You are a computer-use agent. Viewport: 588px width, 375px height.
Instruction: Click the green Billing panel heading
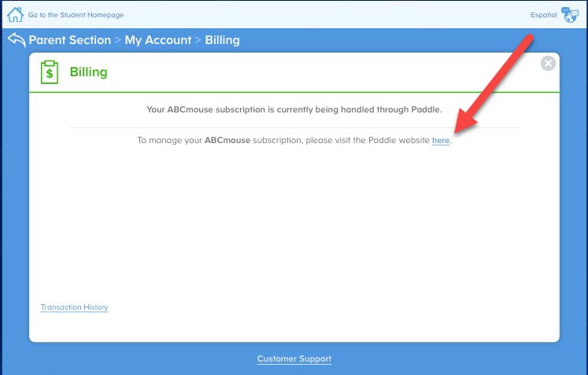[88, 72]
